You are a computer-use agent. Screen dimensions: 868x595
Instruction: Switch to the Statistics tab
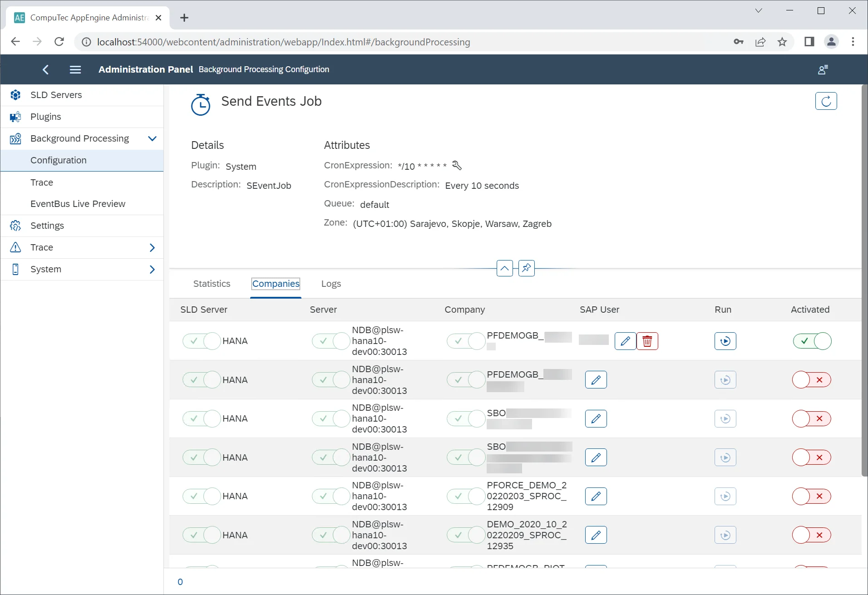point(212,284)
